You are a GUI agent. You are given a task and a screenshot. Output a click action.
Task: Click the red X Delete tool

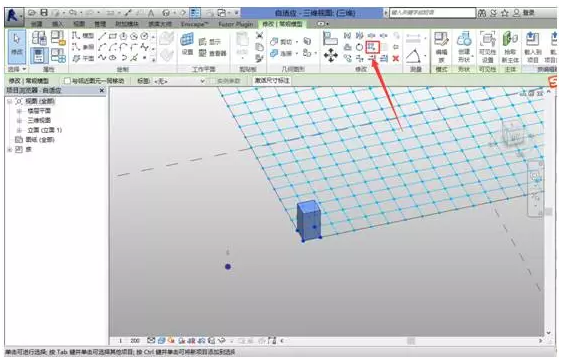coord(396,58)
